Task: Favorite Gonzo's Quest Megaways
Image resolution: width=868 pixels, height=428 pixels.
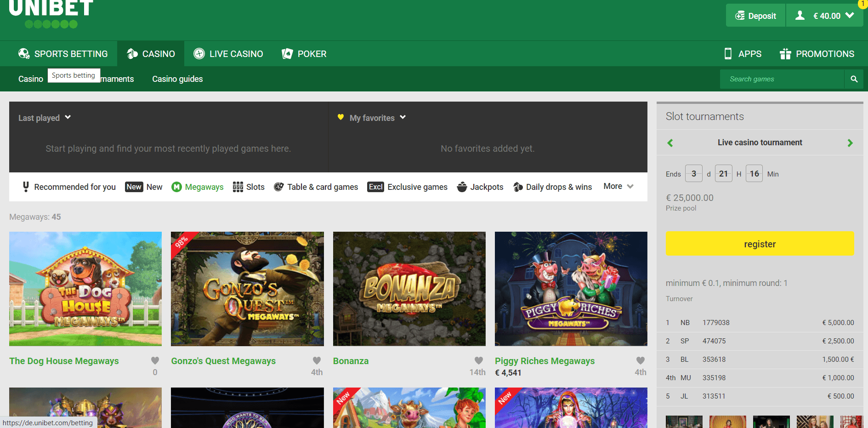Action: coord(317,360)
